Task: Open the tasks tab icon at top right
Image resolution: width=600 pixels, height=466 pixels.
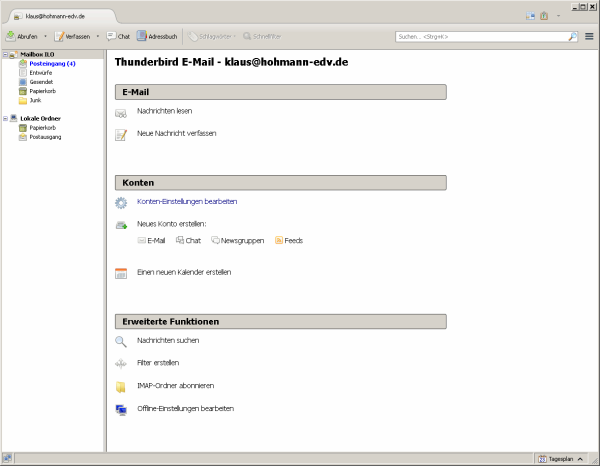Action: pyautogui.click(x=544, y=16)
